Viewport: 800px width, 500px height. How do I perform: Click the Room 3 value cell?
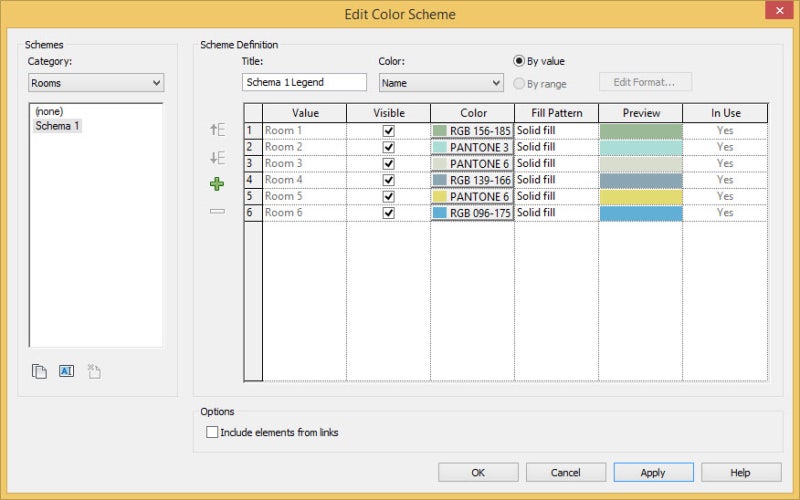click(x=305, y=163)
